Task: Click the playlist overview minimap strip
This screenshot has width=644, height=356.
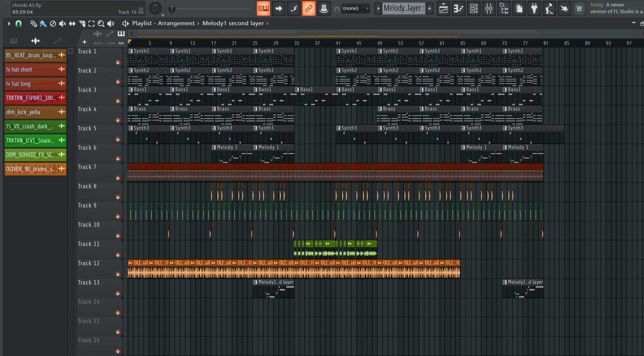Action: (388, 33)
